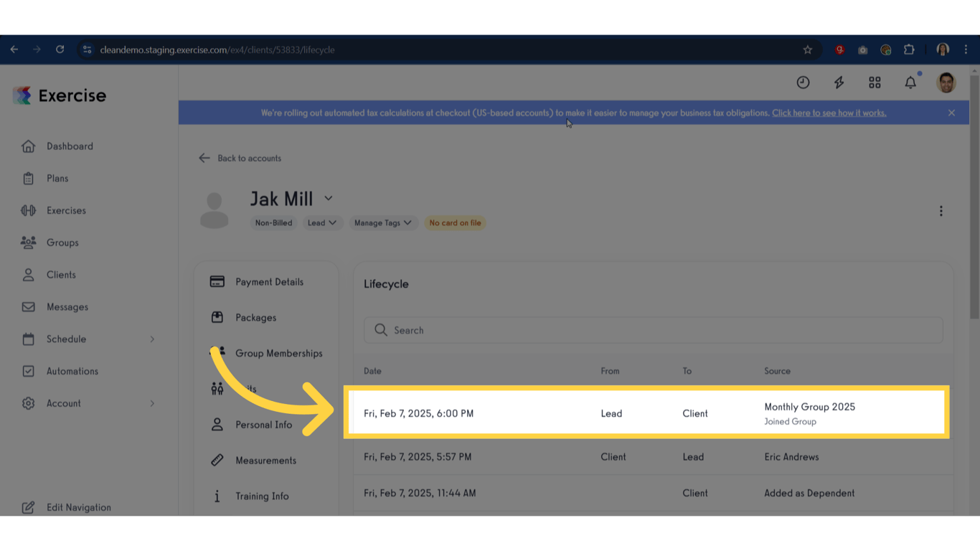Select the Fri, Feb 7, 2025, 11:44 AM entry
Screen dimensions: 980x551
pos(654,493)
